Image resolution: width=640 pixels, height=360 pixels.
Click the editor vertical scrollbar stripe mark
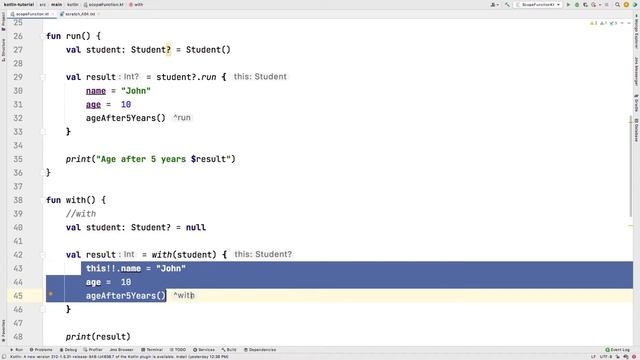[x=631, y=122]
